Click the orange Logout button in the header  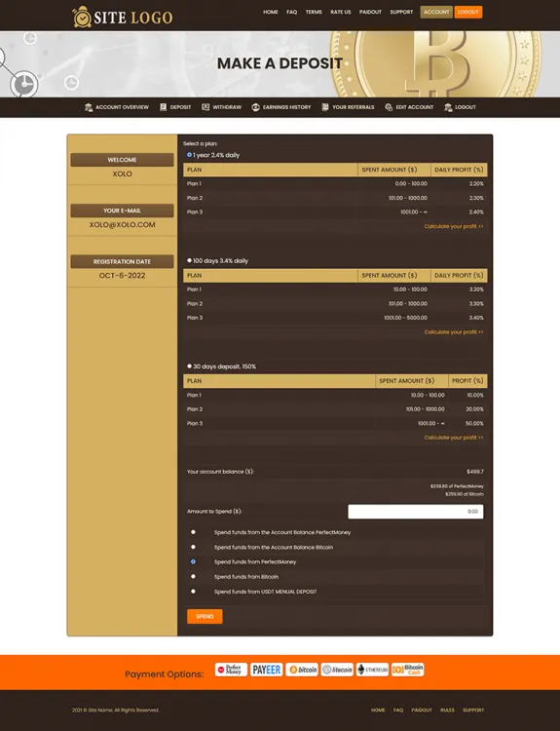468,12
